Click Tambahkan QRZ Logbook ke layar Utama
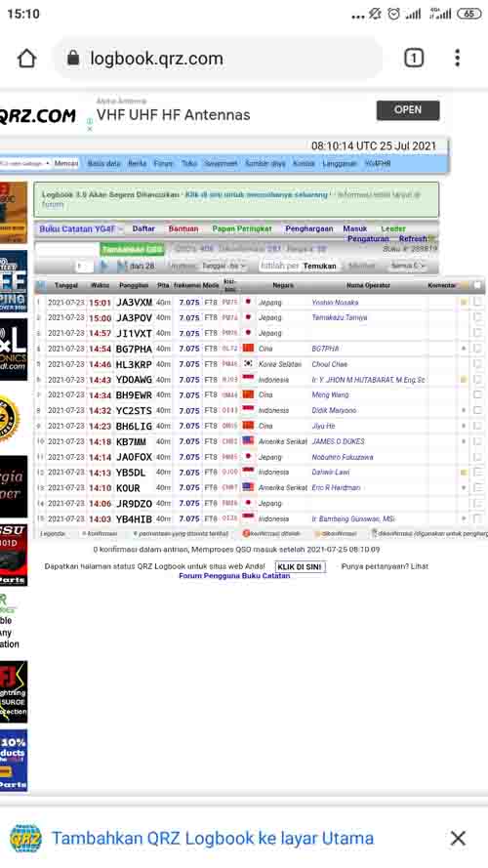 [213, 838]
